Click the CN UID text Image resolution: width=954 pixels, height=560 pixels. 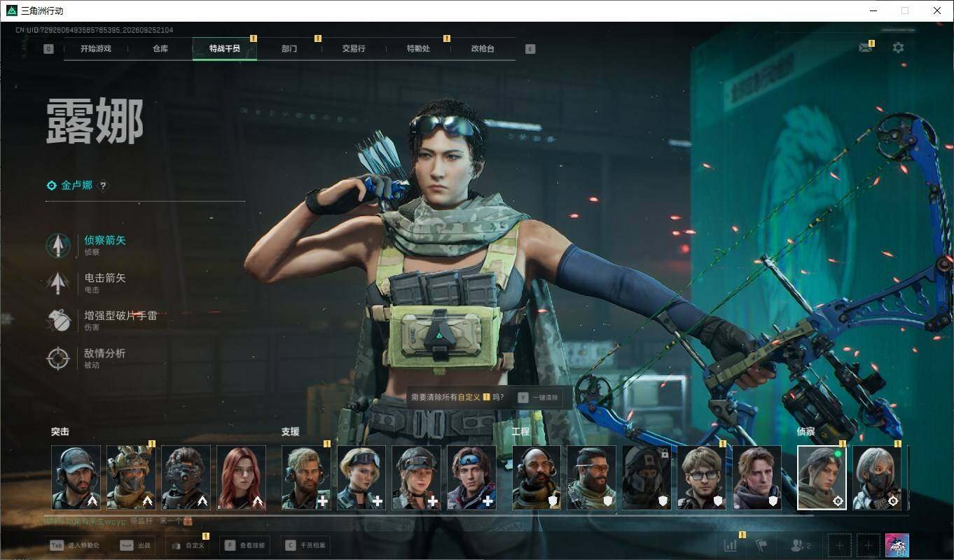tap(95, 30)
